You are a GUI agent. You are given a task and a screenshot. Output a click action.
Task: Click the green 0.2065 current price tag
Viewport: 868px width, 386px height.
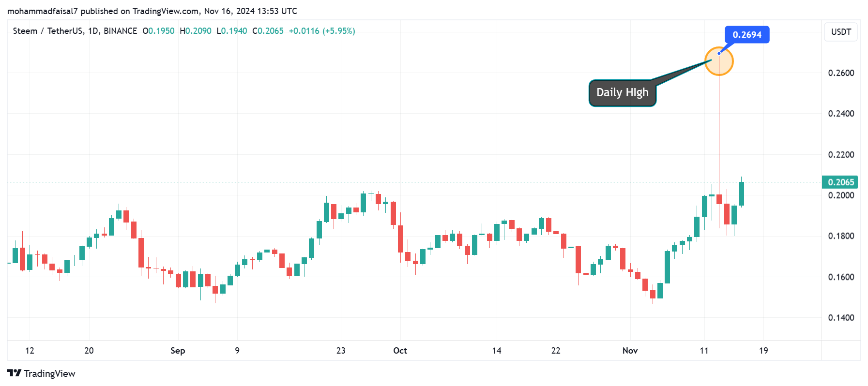point(840,182)
